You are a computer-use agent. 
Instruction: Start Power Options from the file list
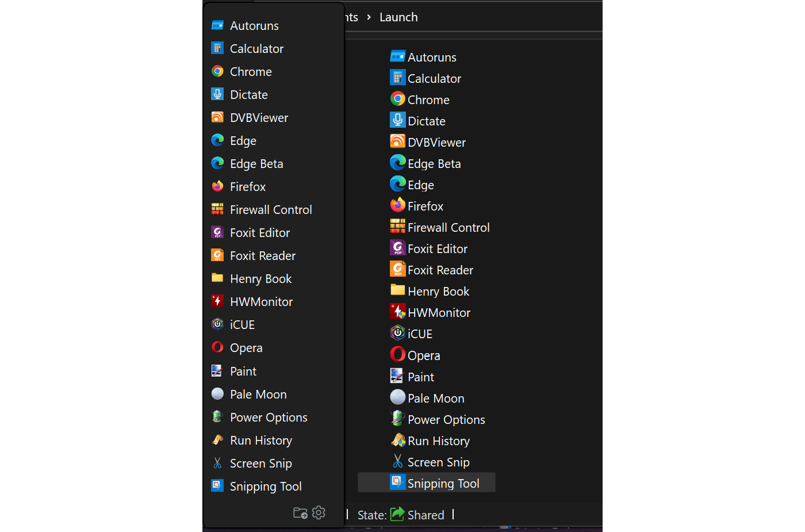[446, 419]
